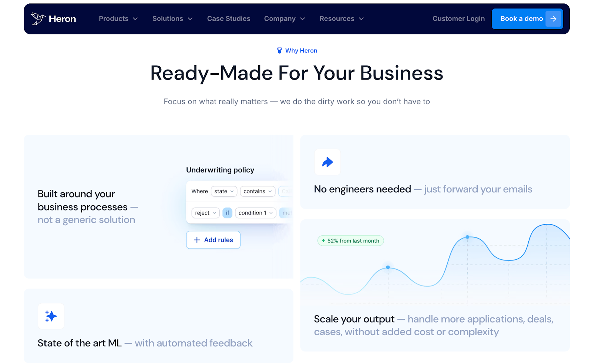Expand the Company chevron arrow
The image size is (592, 364).
[x=303, y=19]
